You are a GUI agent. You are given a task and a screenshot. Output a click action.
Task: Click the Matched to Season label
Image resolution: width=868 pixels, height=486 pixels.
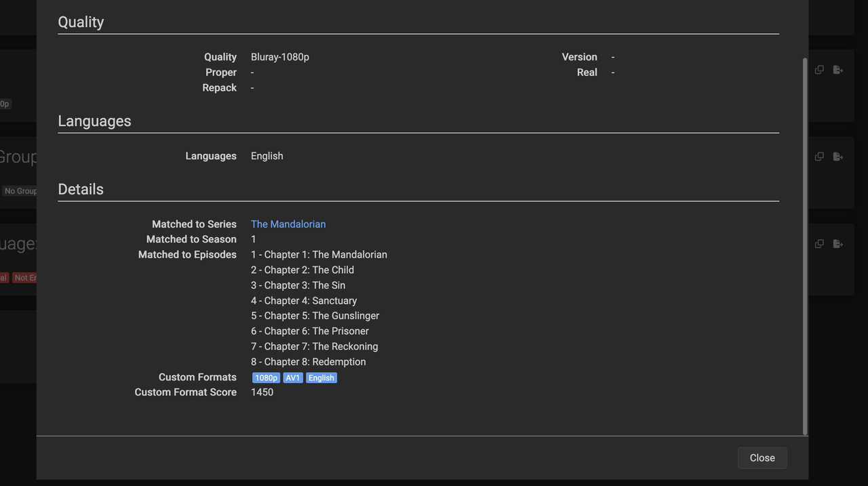192,239
